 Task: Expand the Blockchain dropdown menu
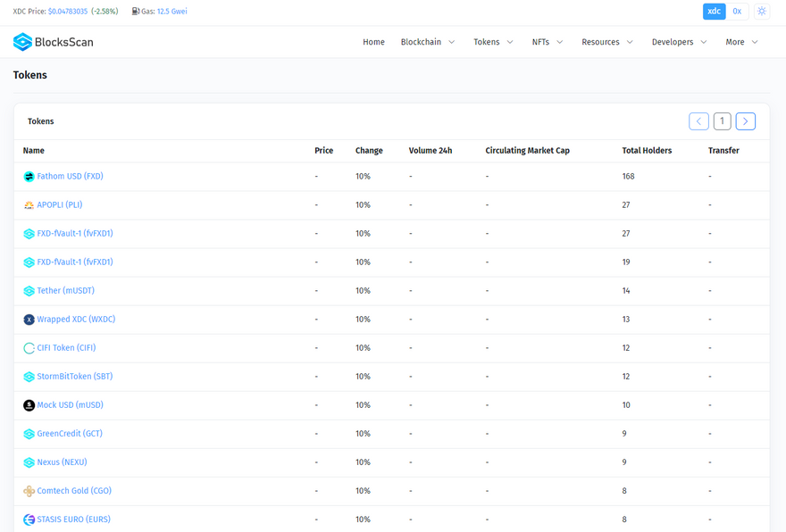(427, 42)
